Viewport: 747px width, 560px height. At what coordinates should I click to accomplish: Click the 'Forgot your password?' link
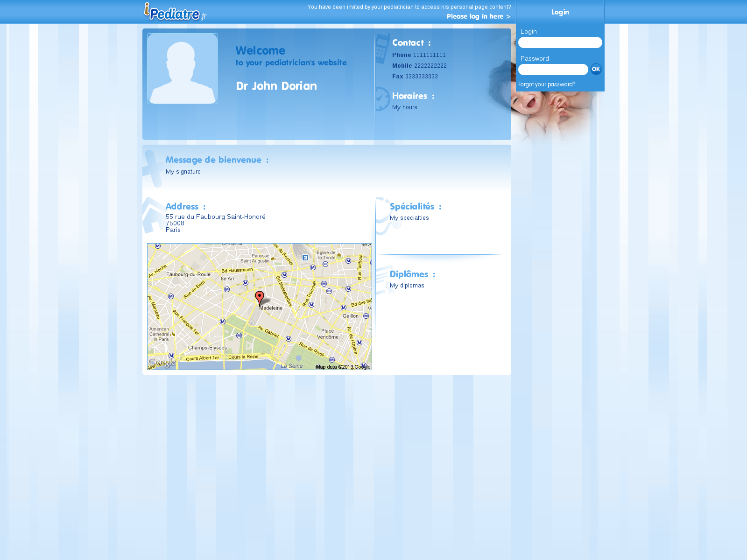547,84
